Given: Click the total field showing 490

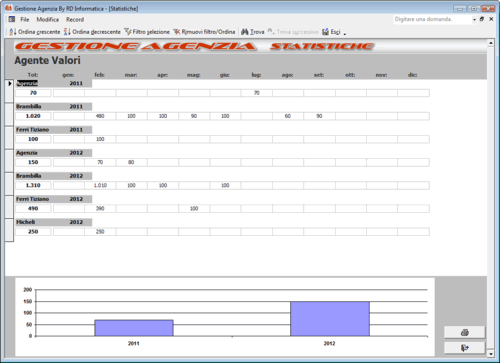Looking at the screenshot, I should point(33,209).
